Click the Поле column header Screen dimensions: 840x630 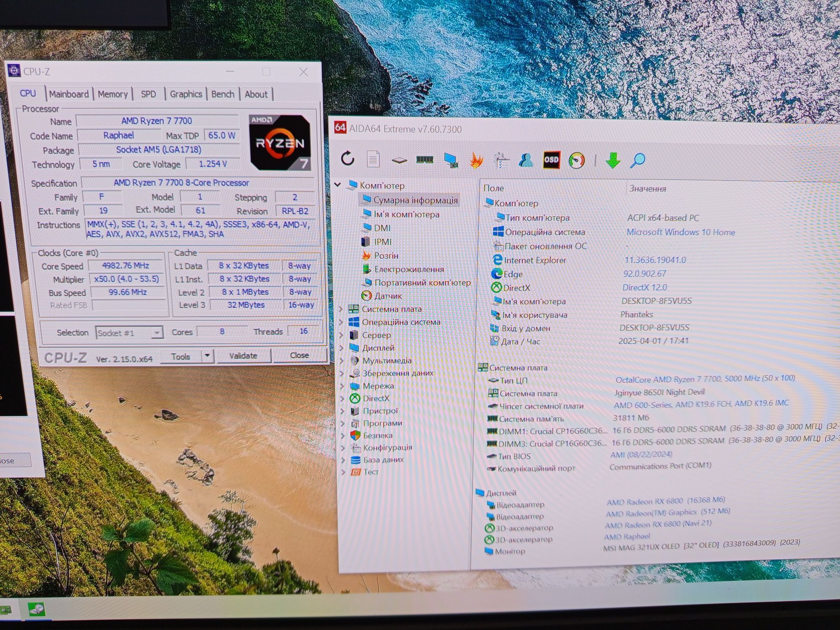(x=493, y=189)
